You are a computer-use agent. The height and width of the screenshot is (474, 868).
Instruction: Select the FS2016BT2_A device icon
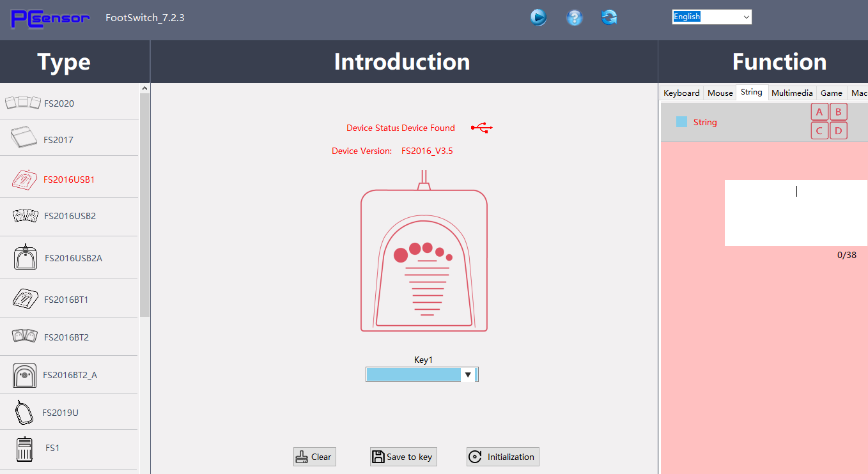tap(25, 375)
